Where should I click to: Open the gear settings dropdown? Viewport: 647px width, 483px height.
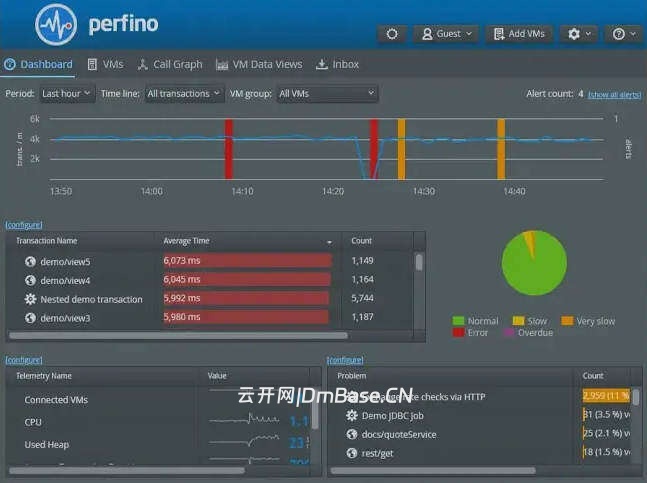click(579, 34)
